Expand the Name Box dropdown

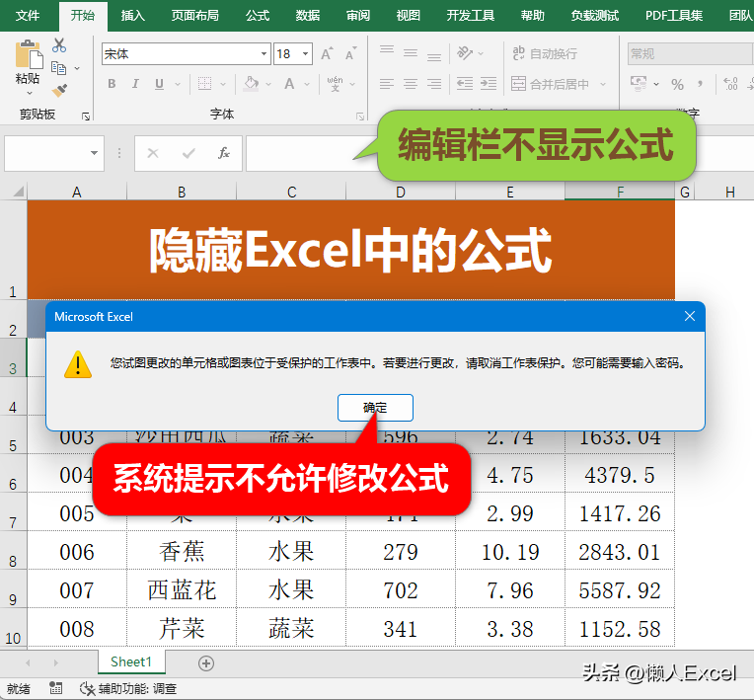click(x=95, y=153)
